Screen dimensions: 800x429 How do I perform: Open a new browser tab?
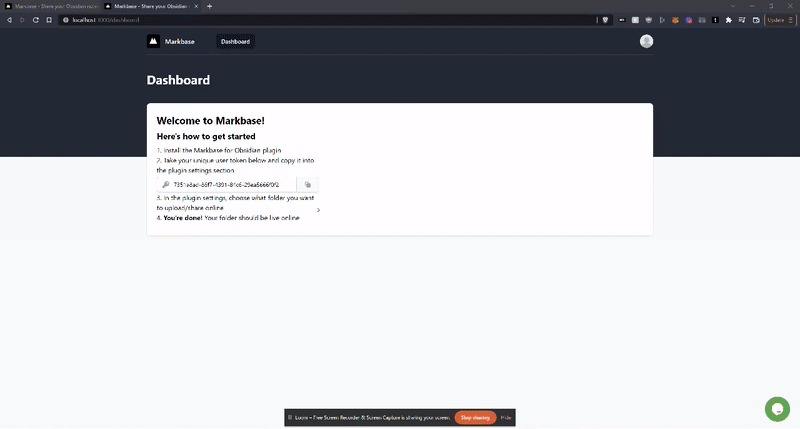pyautogui.click(x=209, y=6)
